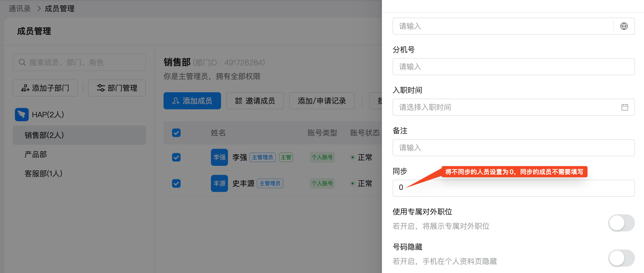
Task: Uncheck the checkbox for 李强
Action: coord(176,157)
